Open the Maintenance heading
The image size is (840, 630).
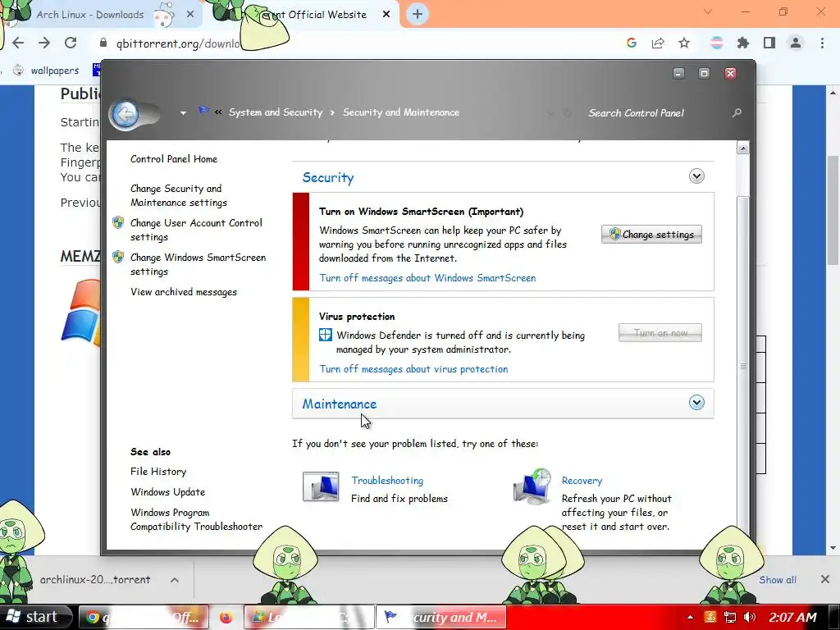tap(339, 404)
